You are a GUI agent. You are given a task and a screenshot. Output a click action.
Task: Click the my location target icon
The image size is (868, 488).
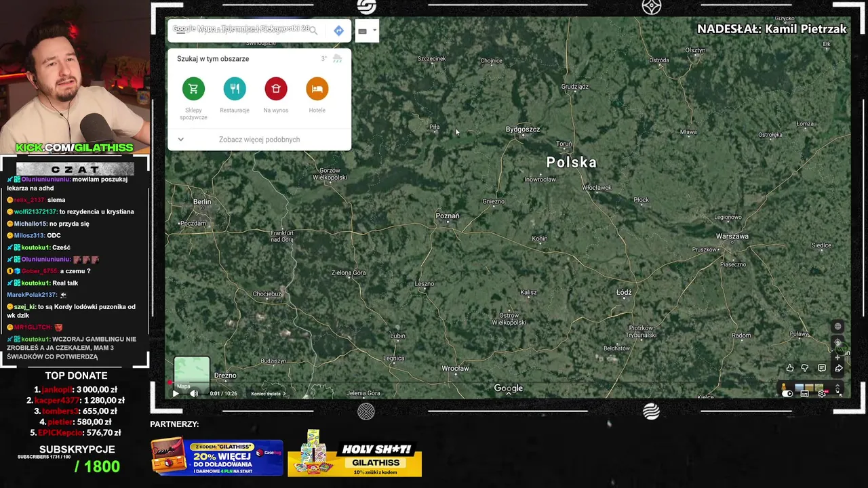coord(837,342)
